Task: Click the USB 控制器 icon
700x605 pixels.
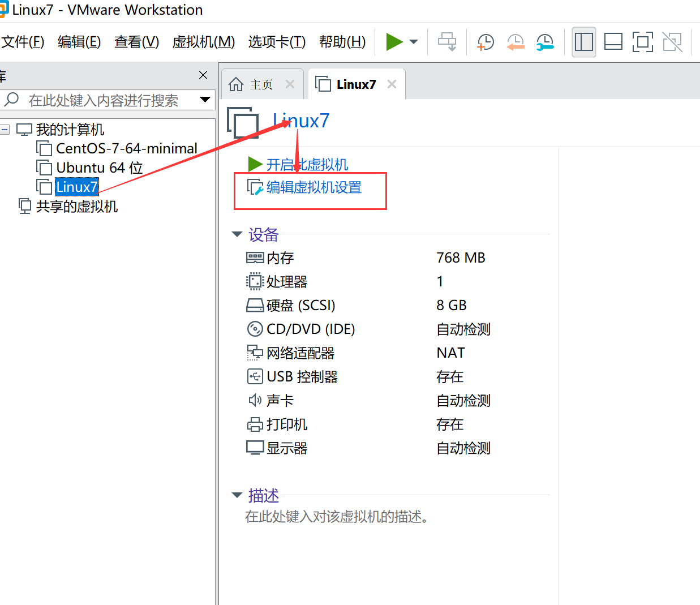Action: (x=255, y=377)
